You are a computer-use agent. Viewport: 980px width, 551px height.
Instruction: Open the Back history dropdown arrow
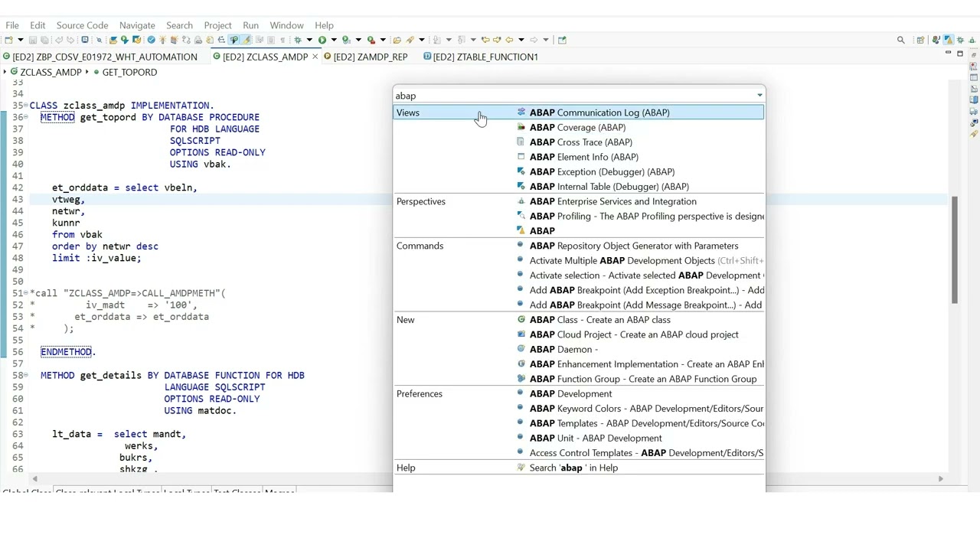pyautogui.click(x=521, y=40)
